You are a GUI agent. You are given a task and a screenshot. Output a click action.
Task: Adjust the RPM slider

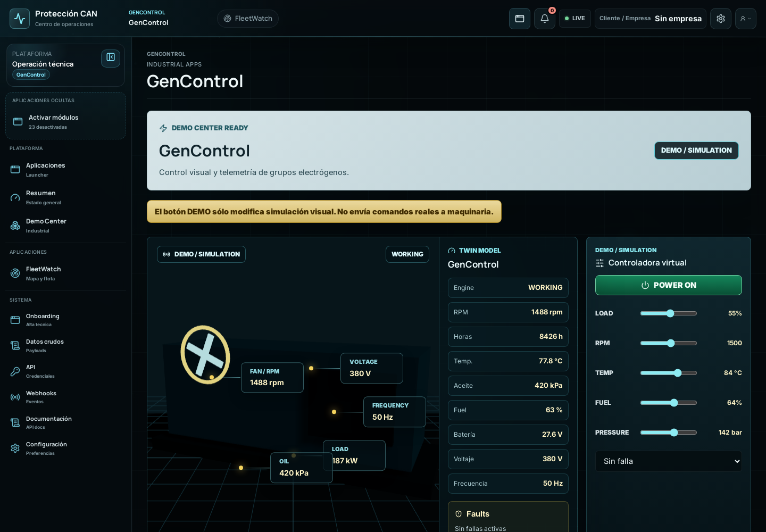669,343
